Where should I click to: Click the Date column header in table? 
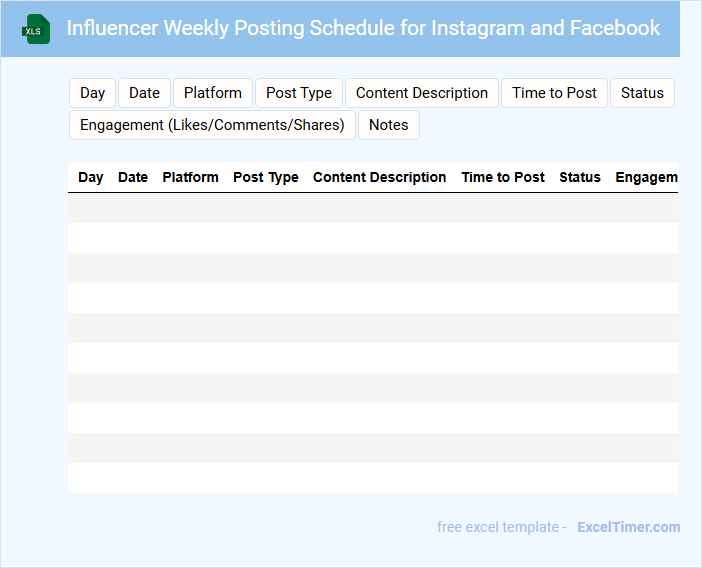coord(133,177)
